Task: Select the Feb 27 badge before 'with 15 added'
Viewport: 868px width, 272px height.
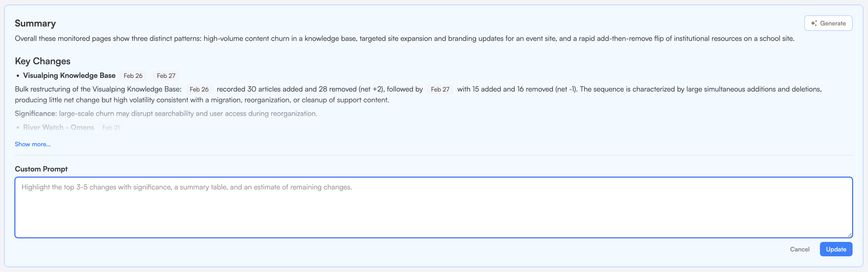Action: point(440,89)
